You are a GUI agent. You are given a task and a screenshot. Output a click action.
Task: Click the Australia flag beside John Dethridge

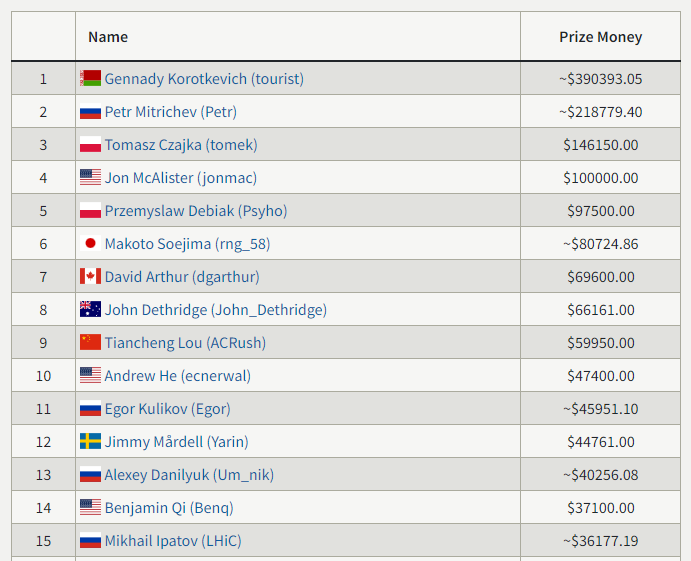click(x=90, y=309)
